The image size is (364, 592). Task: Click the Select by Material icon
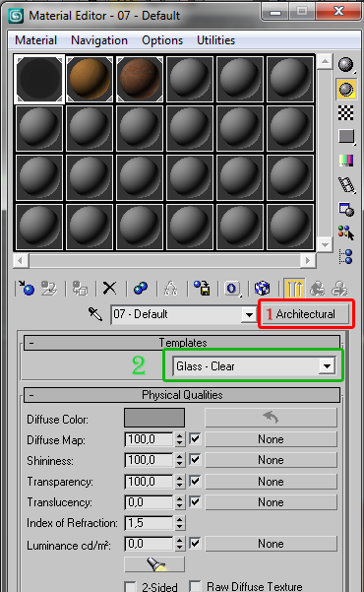click(346, 232)
